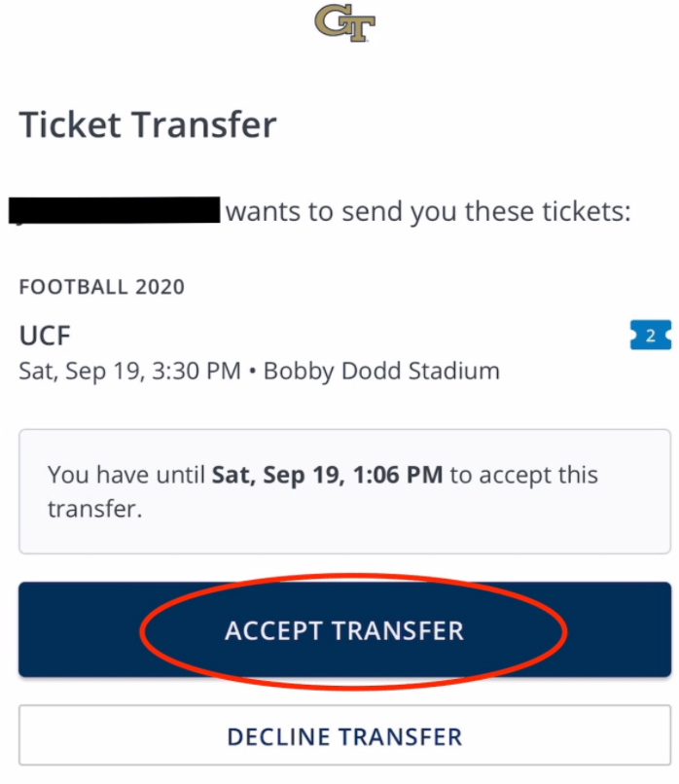
Task: Click the blue ticket count badge
Action: [x=651, y=337]
